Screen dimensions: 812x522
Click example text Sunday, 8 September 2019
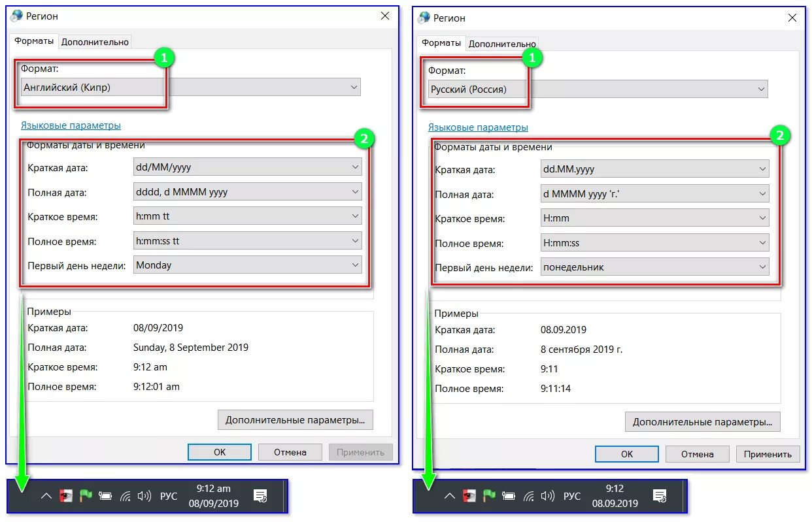[191, 348]
